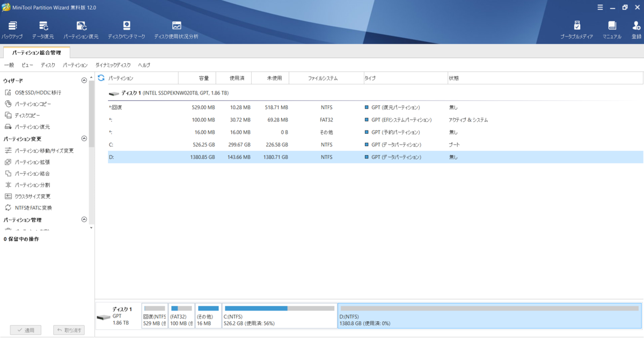Select the 16.00 MB その他 partition row

tap(375, 132)
